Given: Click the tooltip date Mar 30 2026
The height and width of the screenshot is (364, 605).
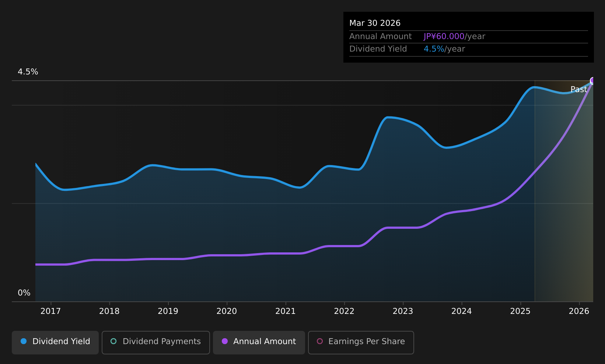Looking at the screenshot, I should pos(375,23).
